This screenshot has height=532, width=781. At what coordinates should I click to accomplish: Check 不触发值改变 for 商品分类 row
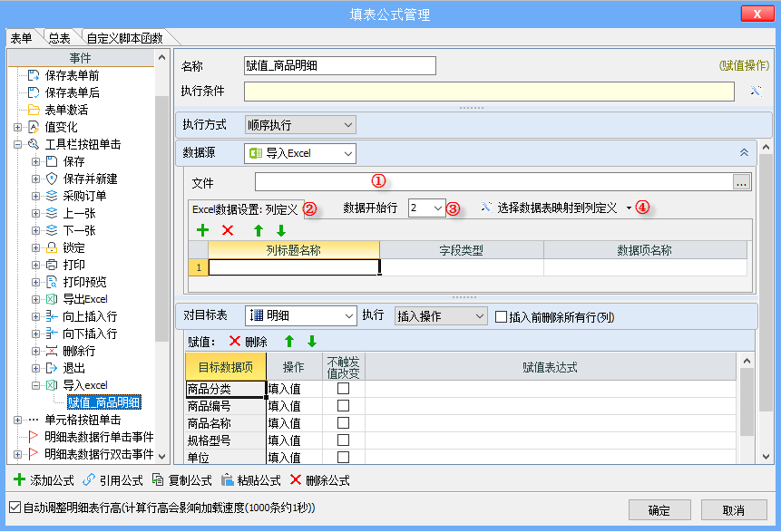pyautogui.click(x=343, y=389)
